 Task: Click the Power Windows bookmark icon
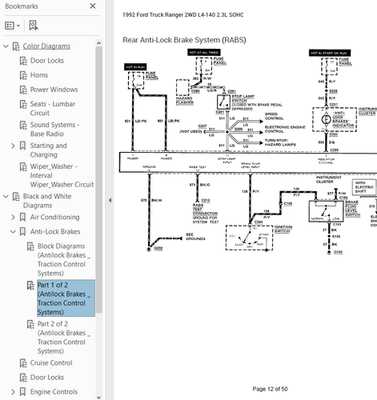(x=23, y=90)
